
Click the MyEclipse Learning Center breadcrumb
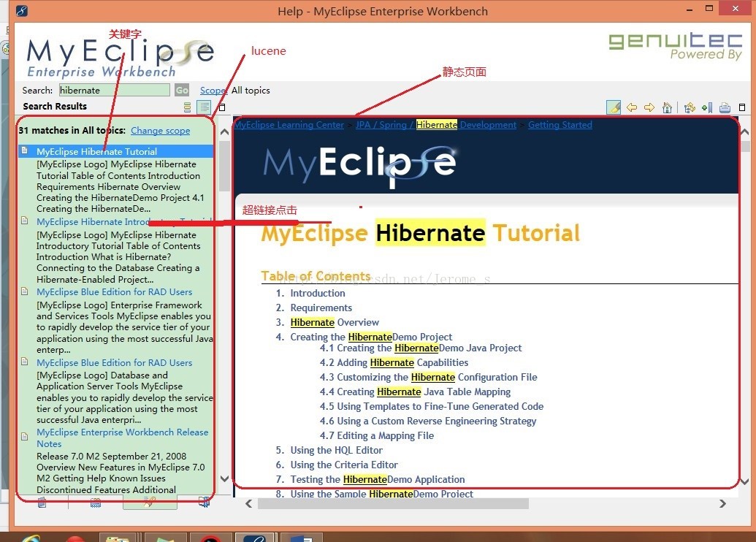(289, 125)
